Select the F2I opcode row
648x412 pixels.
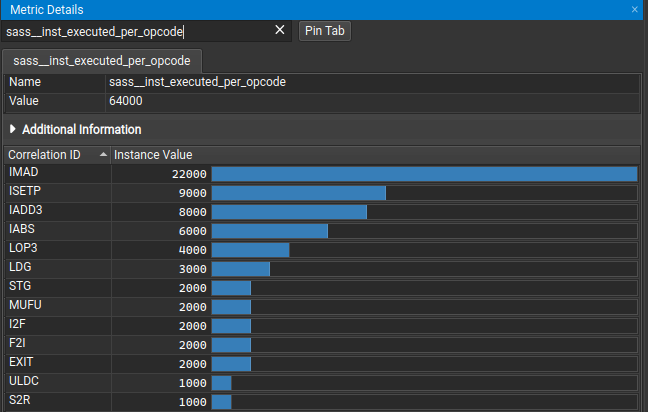[x=322, y=345]
